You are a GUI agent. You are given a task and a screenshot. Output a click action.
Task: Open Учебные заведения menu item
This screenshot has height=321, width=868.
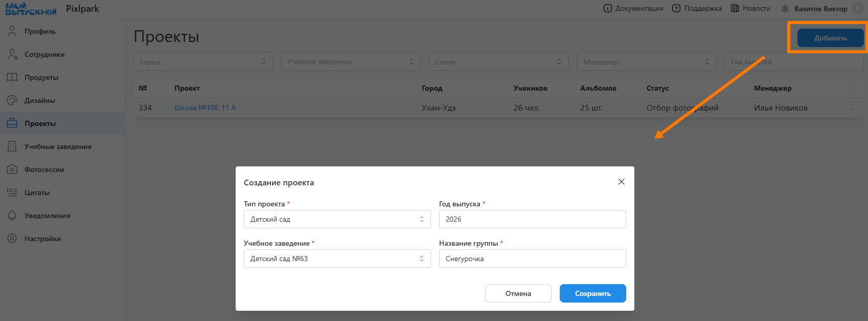58,146
